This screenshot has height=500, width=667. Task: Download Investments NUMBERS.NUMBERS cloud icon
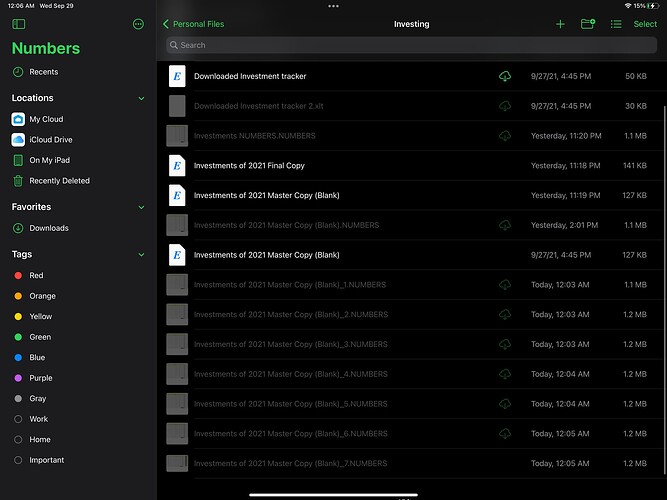click(505, 136)
